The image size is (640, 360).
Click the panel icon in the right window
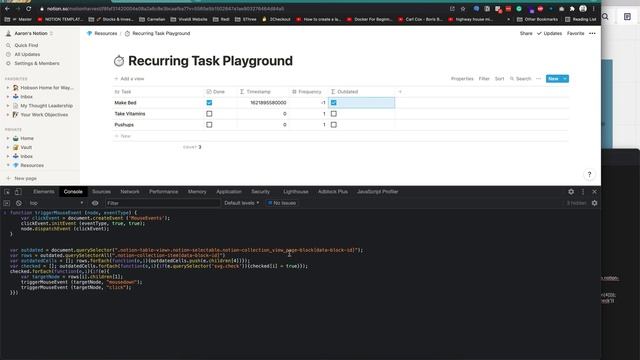627,17
